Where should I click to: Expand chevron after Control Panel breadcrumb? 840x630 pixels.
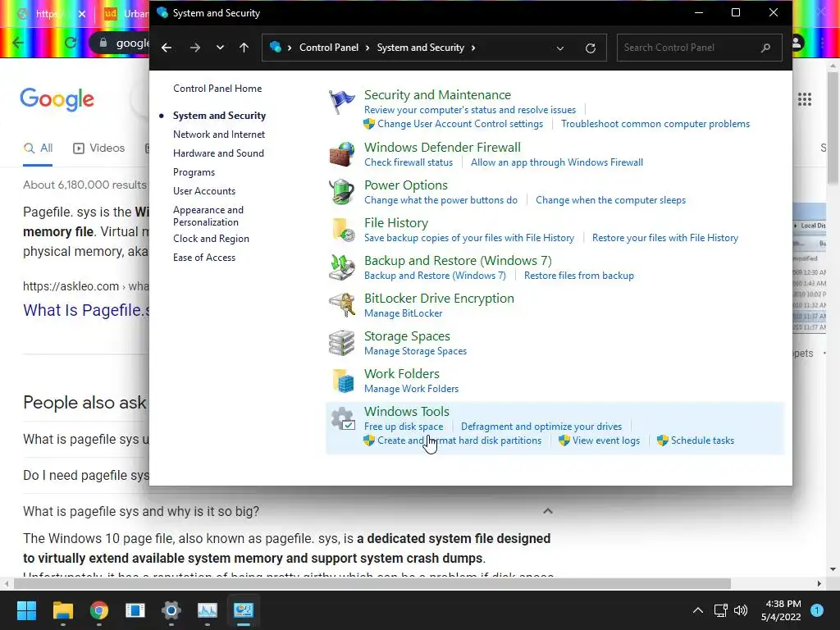367,48
